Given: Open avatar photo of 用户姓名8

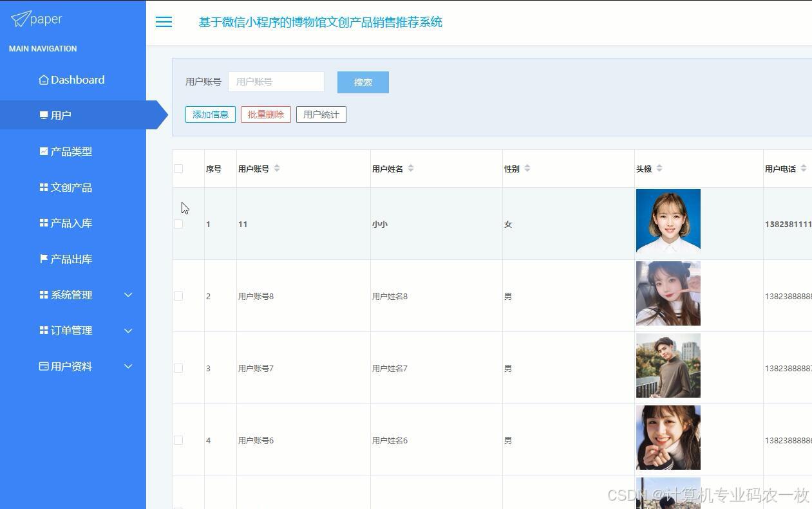Looking at the screenshot, I should tap(668, 293).
